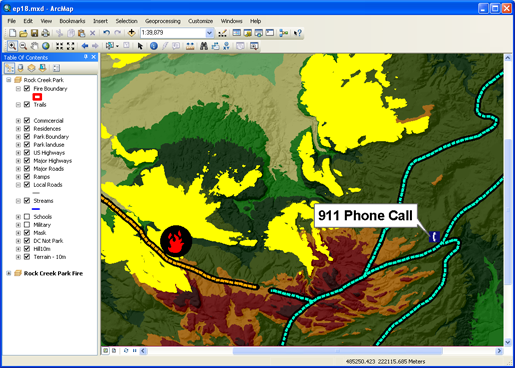
Task: Enable the Schools layer
Action: click(x=27, y=216)
